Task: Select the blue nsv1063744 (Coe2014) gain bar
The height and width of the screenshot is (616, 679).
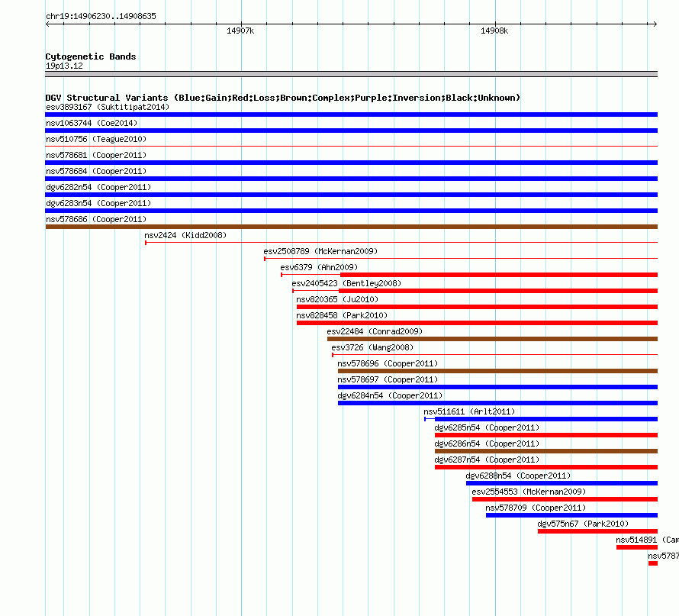Action: point(351,131)
